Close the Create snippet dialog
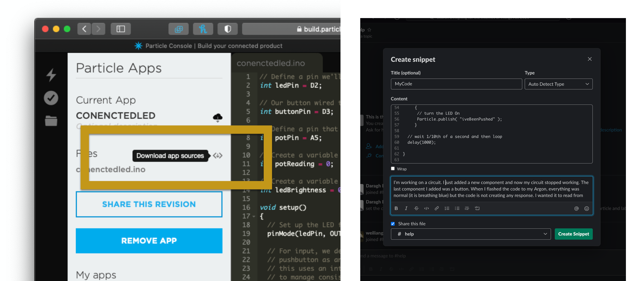The image size is (644, 281). [x=590, y=59]
